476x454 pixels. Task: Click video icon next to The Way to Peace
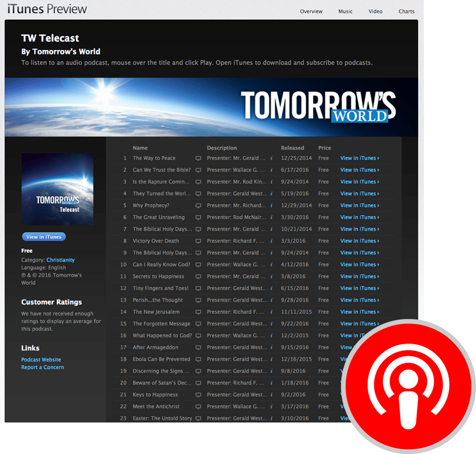point(198,158)
